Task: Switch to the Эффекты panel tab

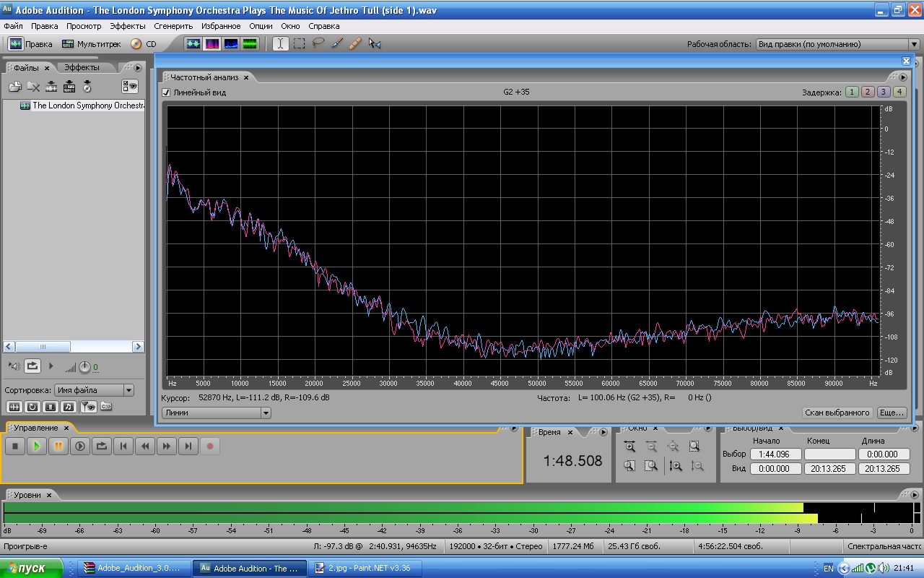Action: [82, 67]
